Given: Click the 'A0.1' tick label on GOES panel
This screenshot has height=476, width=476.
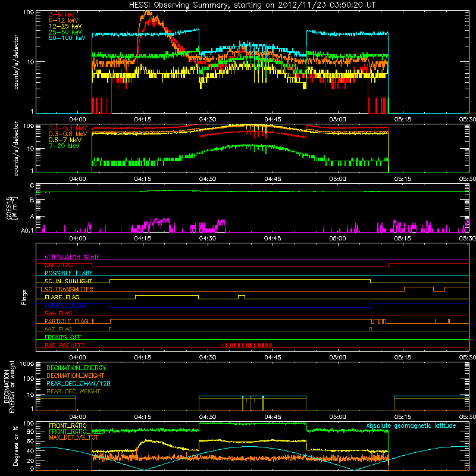Looking at the screenshot, I should pos(27,230).
